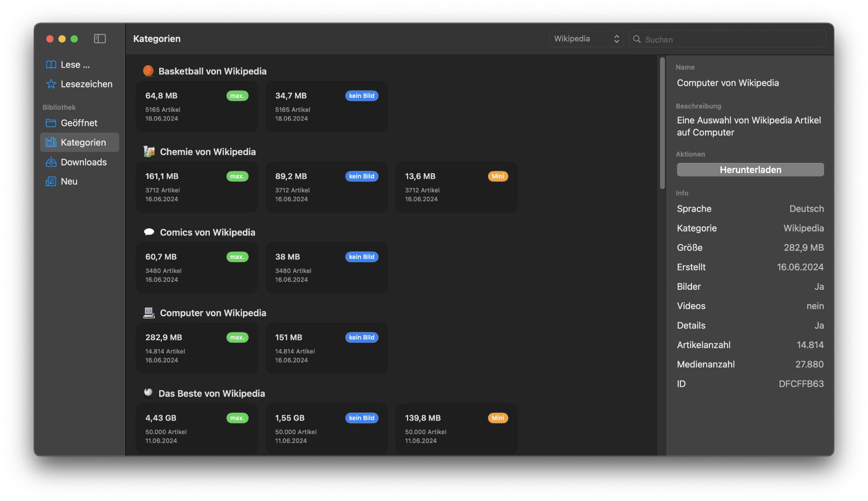Click the Medienanzahl value 27.880
868x501 pixels.
tap(809, 364)
